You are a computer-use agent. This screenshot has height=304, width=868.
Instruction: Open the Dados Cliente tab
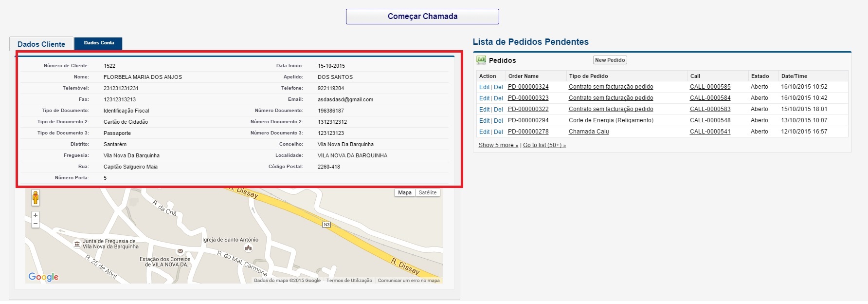point(41,44)
